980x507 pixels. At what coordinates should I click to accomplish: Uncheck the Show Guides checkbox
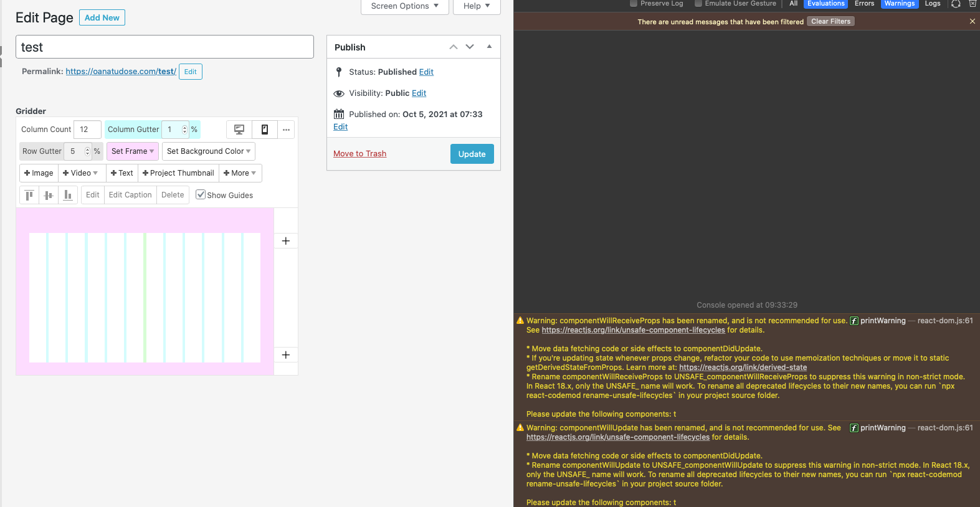(x=201, y=194)
